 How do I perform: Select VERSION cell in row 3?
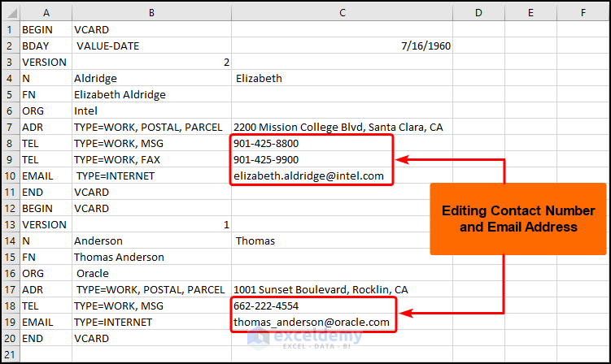coord(46,62)
